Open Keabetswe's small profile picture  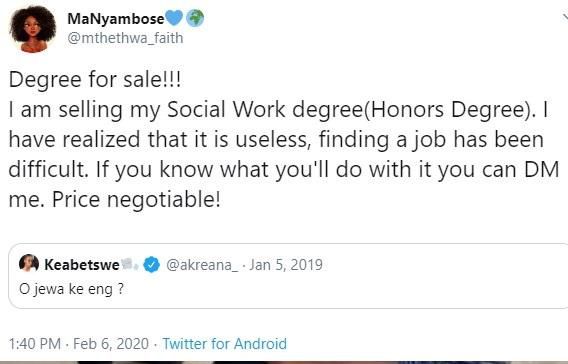coord(29,264)
